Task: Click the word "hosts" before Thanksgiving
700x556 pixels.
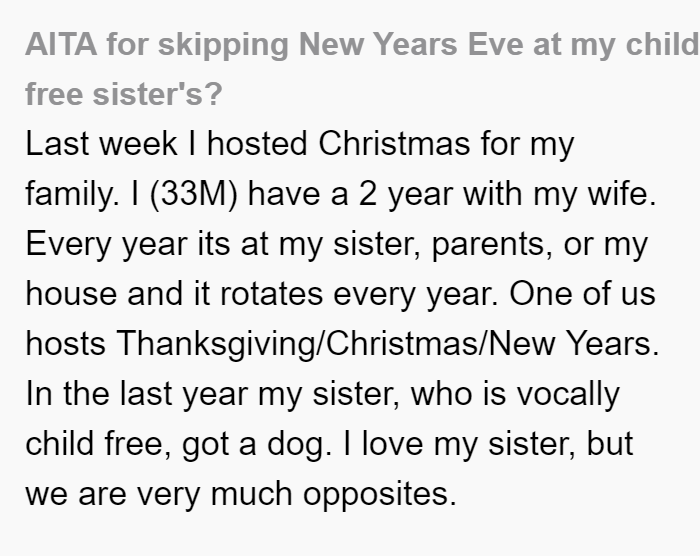Action: [66, 344]
